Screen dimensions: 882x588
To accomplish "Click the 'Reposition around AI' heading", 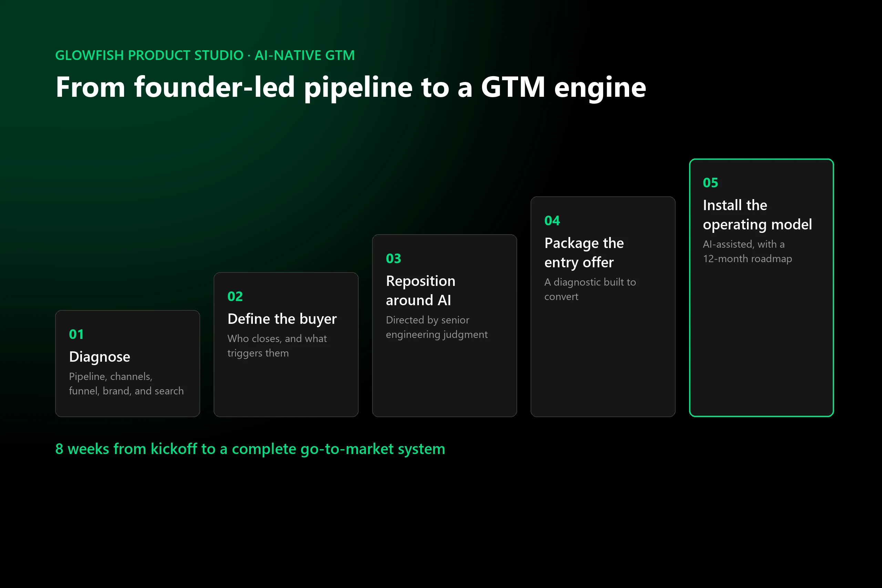I will coord(420,291).
